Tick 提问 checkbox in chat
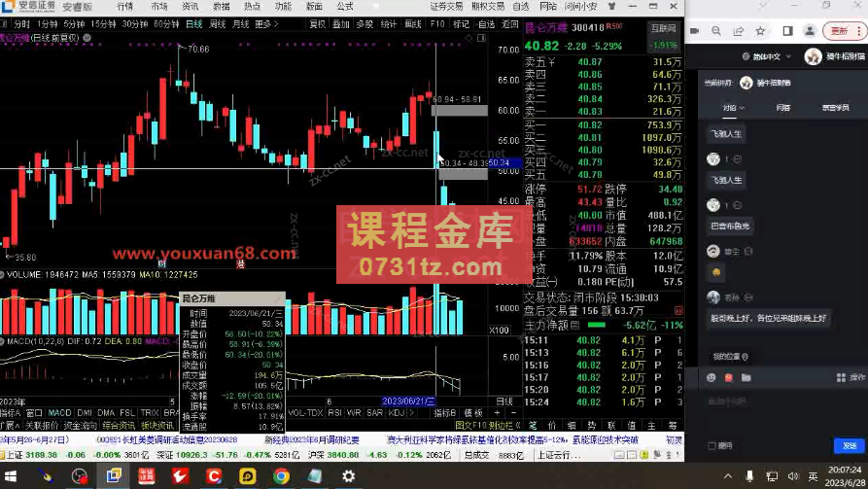This screenshot has width=868, height=489. (712, 445)
